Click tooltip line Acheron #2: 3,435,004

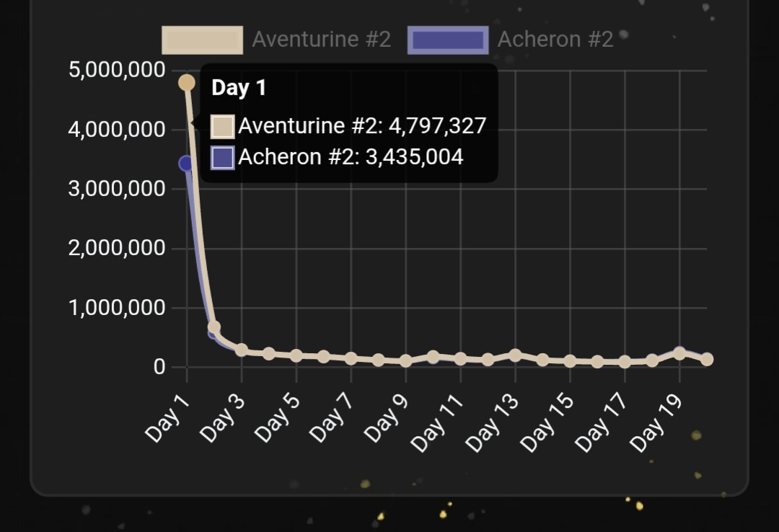tap(351, 157)
